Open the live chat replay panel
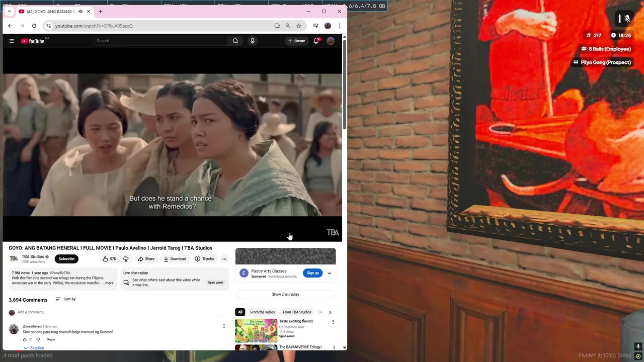The height and width of the screenshot is (362, 644). pos(215,283)
